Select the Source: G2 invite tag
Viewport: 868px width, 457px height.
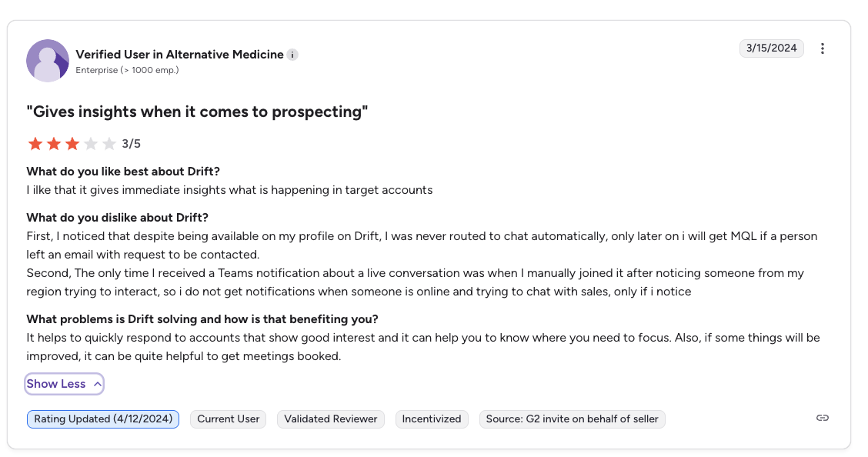(x=572, y=419)
